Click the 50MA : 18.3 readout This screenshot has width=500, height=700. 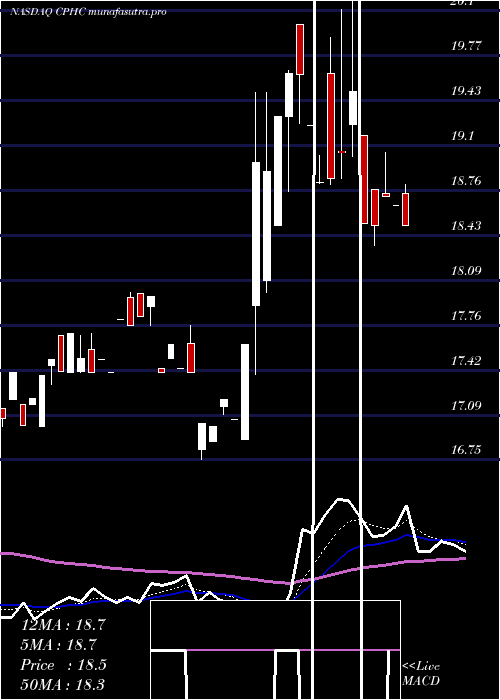[63, 684]
